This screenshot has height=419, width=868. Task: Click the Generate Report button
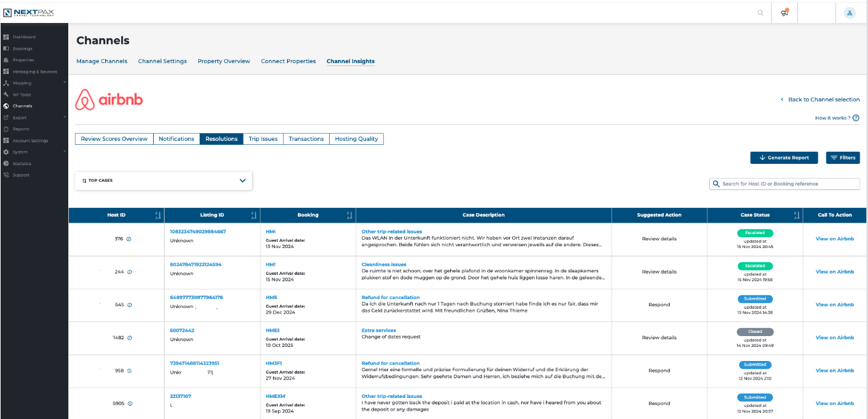point(784,158)
